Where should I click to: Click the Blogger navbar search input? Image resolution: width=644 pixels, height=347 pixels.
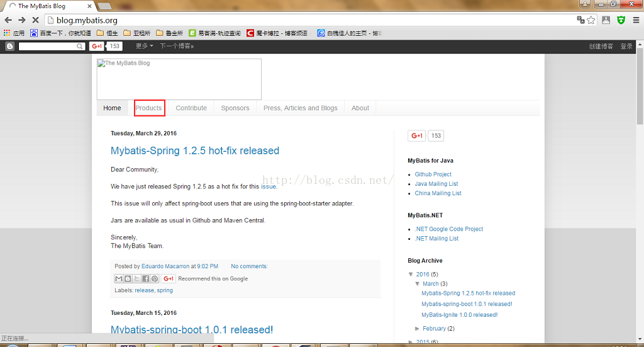[48, 47]
